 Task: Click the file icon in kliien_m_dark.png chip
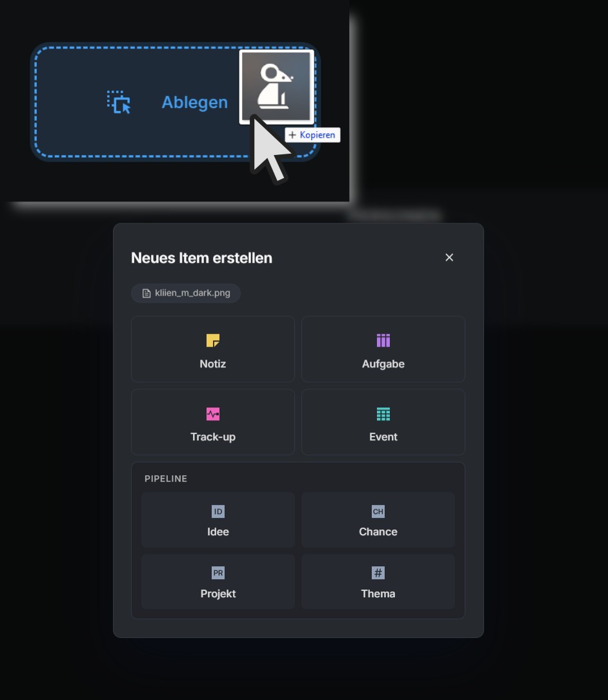[147, 293]
